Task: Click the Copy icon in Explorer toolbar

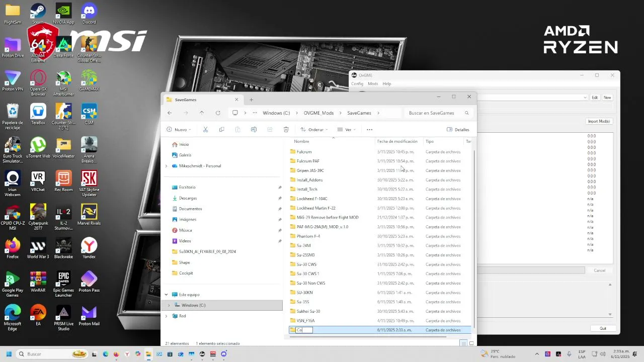Action: [x=221, y=129]
